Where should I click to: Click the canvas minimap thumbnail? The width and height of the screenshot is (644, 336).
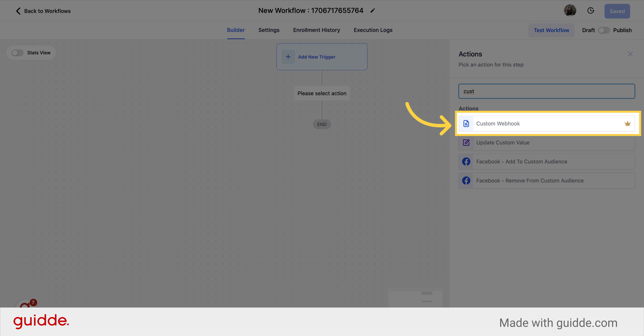pyautogui.click(x=415, y=299)
